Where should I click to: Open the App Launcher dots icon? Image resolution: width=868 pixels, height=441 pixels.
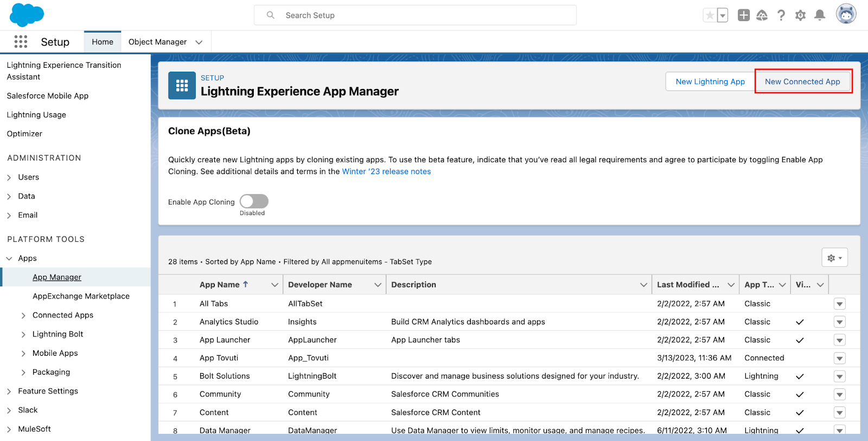(x=21, y=42)
